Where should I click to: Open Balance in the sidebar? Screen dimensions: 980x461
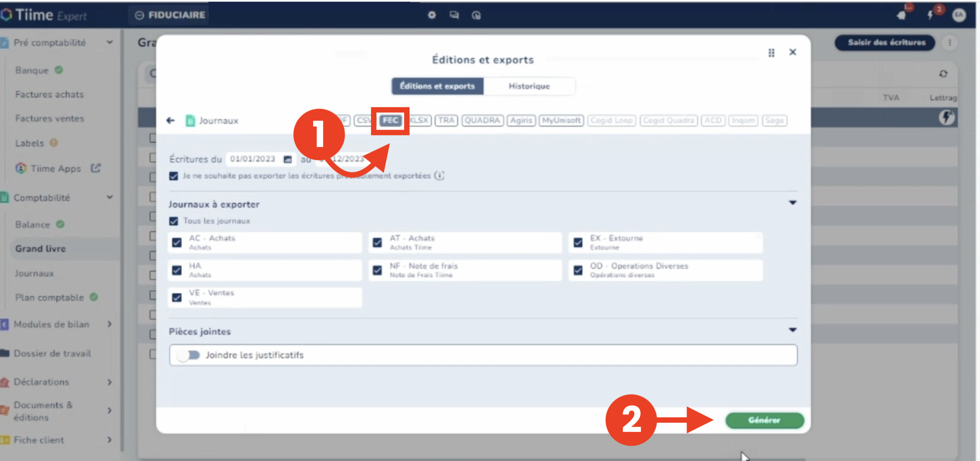point(33,225)
